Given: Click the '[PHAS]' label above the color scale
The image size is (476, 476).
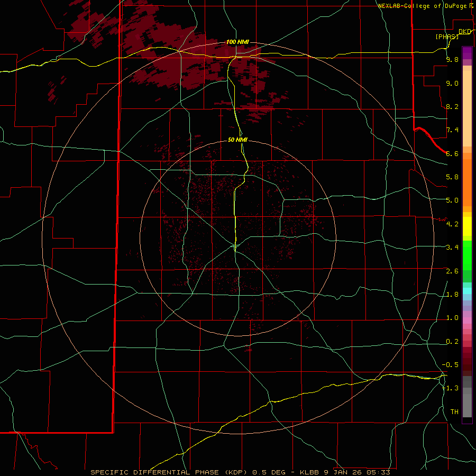Looking at the screenshot, I should point(447,36).
